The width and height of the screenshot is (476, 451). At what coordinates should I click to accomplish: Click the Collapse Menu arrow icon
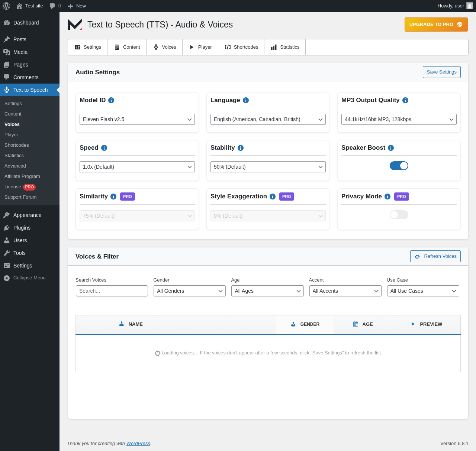[7, 278]
